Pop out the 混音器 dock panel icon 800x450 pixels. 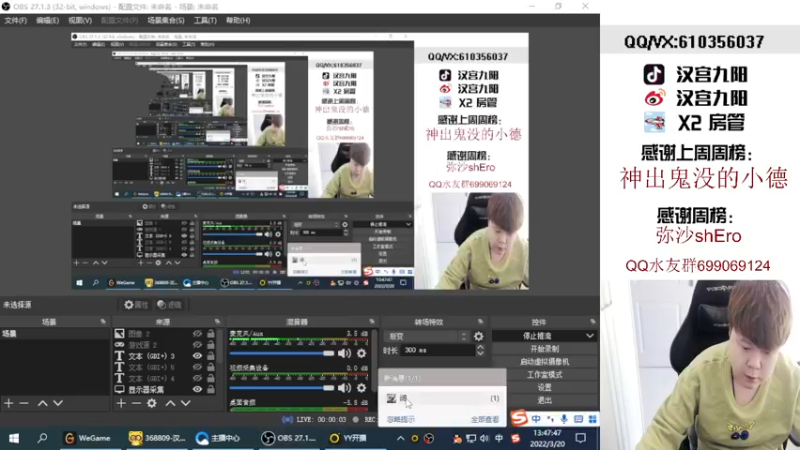372,322
